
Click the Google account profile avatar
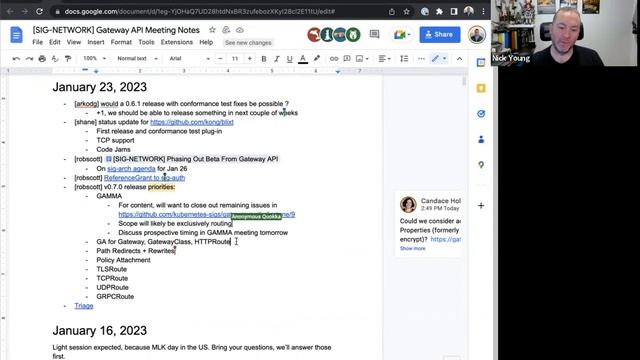point(477,35)
